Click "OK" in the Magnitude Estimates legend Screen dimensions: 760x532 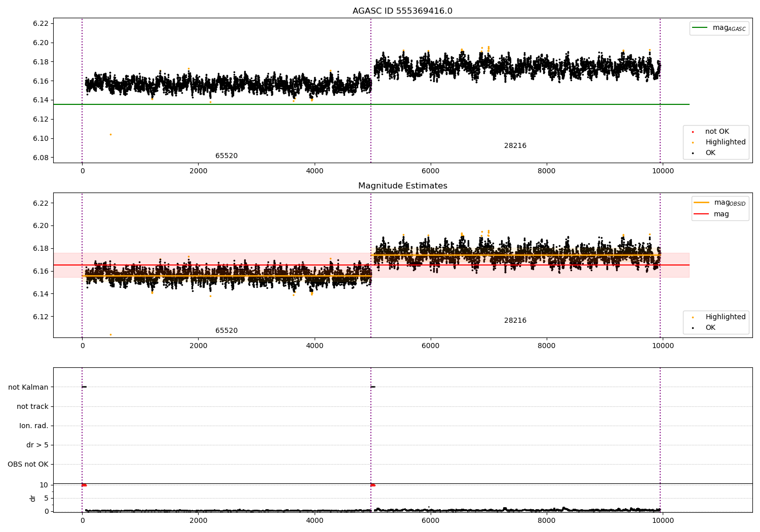point(710,328)
